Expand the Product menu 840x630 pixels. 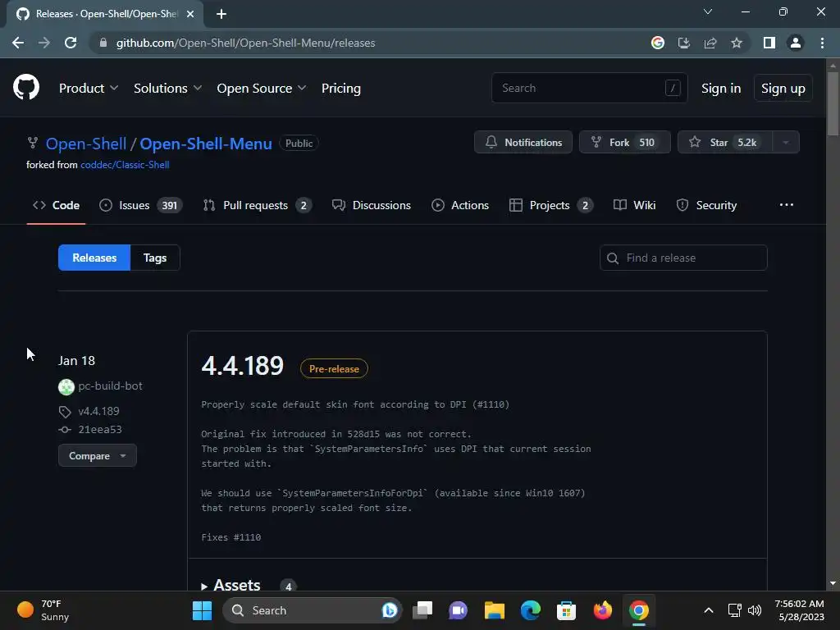pyautogui.click(x=89, y=88)
